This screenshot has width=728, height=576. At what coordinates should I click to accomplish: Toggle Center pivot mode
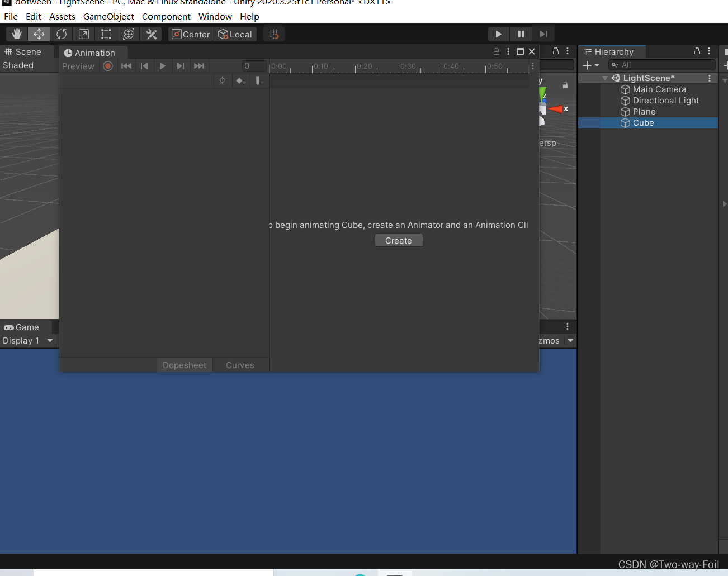pyautogui.click(x=191, y=34)
